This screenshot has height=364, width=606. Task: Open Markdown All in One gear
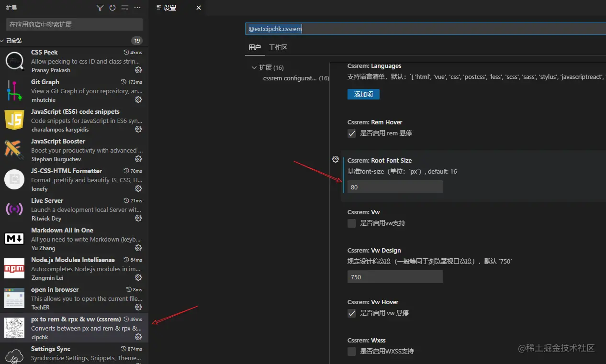pyautogui.click(x=138, y=248)
